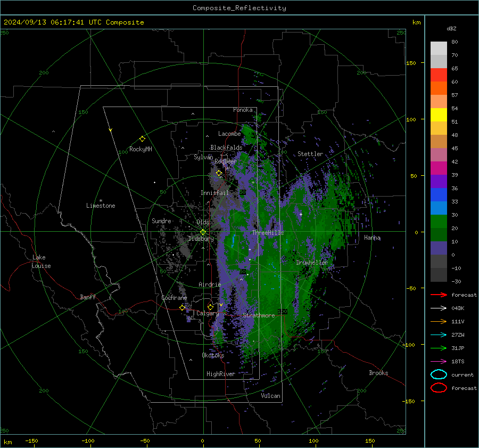Pick the red 65–60 dBZ color band

click(439, 75)
